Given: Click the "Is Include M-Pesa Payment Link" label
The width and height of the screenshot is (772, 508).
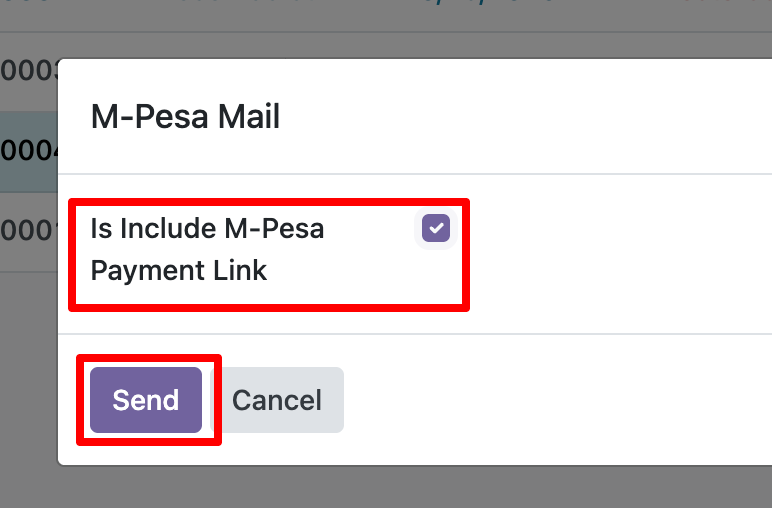Looking at the screenshot, I should 207,229.
